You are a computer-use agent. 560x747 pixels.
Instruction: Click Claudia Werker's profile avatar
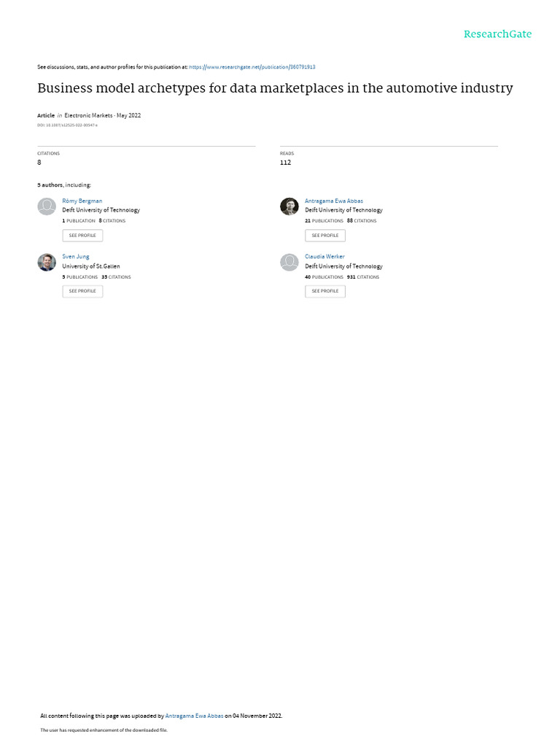point(289,263)
